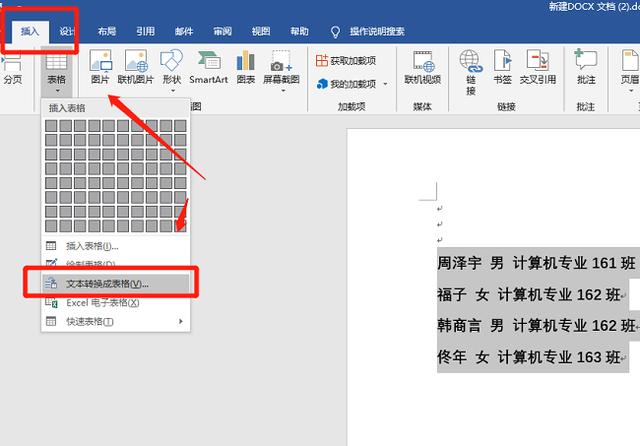Click the 文本转换成表格 menu icon
Viewport: 640px width, 446px height.
[x=51, y=283]
